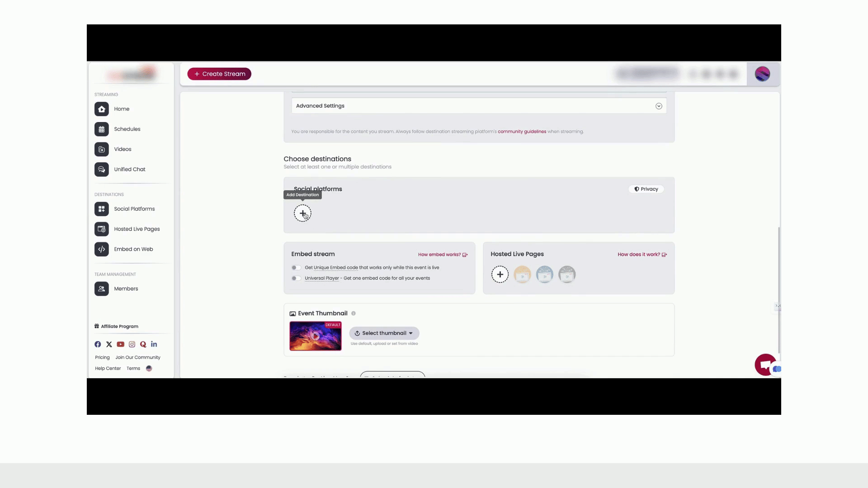The height and width of the screenshot is (488, 868).
Task: Go to the Members menu item
Action: (126, 289)
